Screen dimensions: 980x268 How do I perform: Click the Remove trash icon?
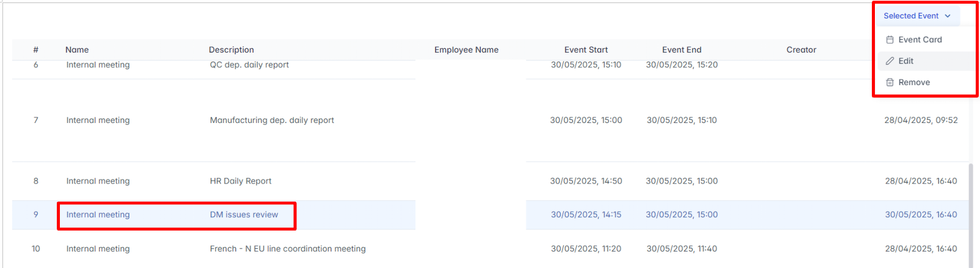click(890, 83)
